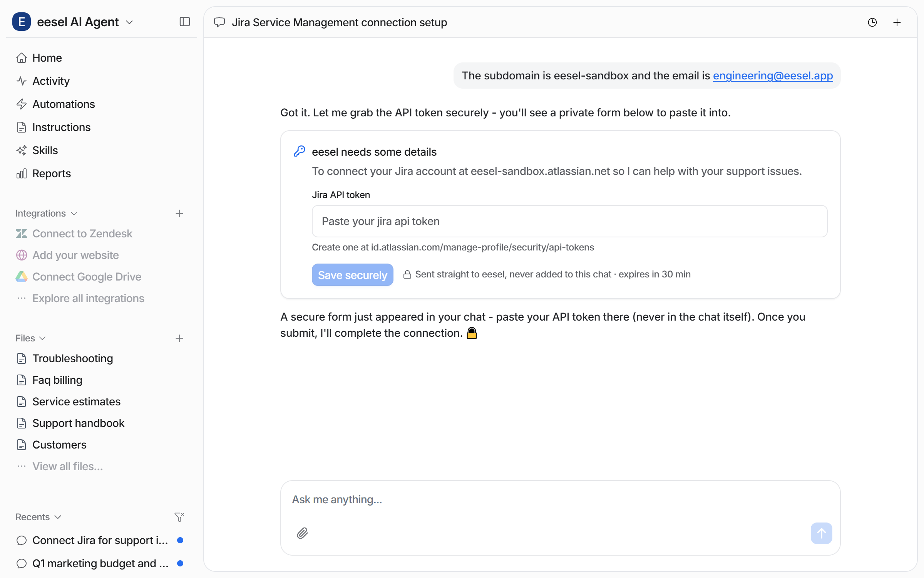Screen dimensions: 924x578
Task: Open chat history clock icon
Action: 872,22
